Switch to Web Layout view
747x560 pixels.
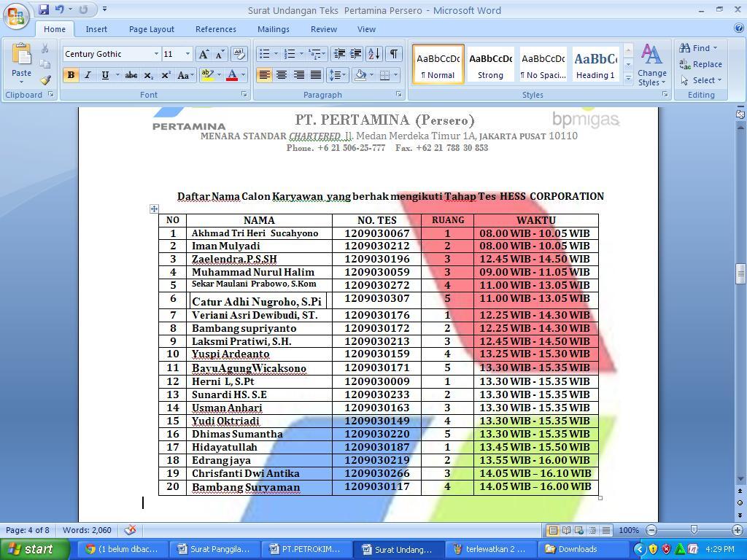pyautogui.click(x=579, y=530)
